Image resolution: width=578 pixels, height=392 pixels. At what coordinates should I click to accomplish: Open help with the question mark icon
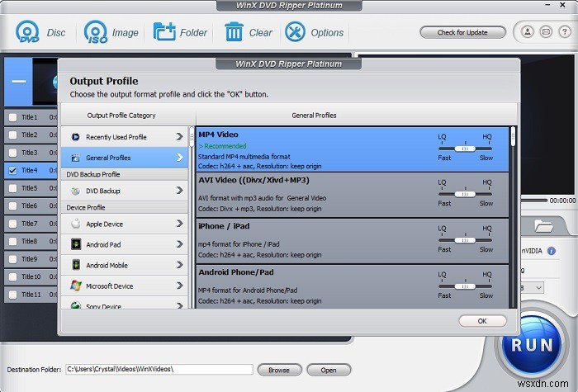564,31
